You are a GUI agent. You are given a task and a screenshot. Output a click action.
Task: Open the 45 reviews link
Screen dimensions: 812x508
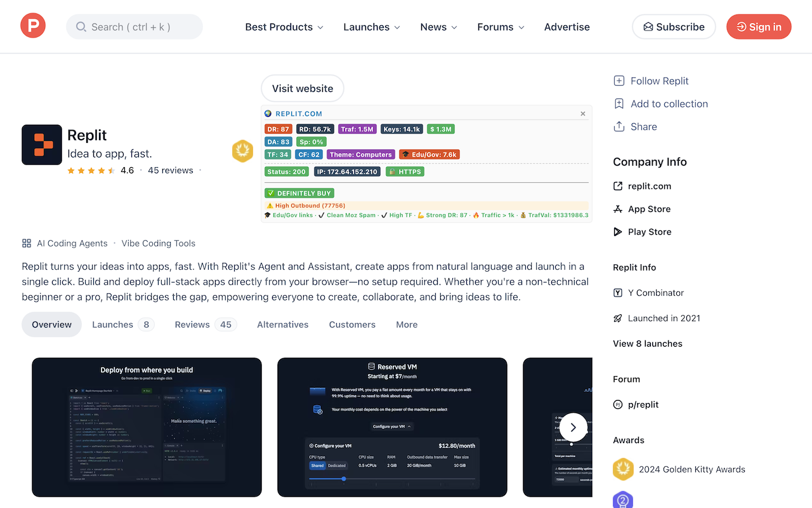[x=171, y=170]
